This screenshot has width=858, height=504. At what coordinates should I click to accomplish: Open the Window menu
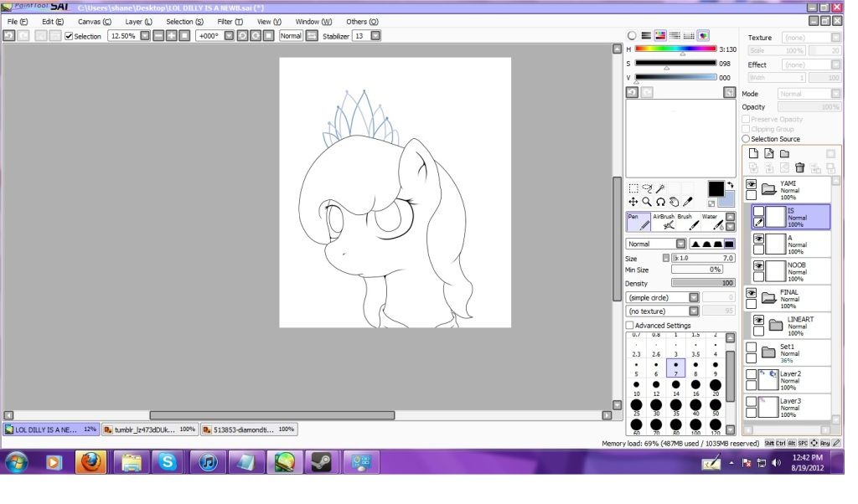(313, 21)
